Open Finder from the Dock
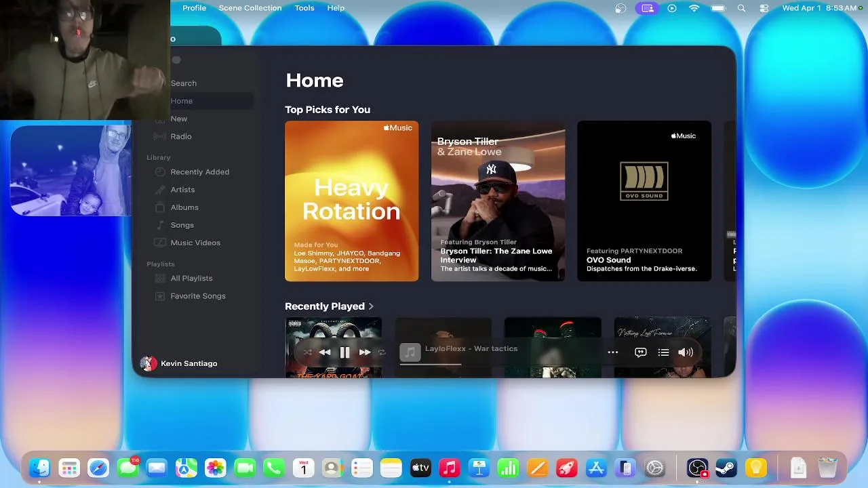The height and width of the screenshot is (488, 868). pyautogui.click(x=39, y=468)
